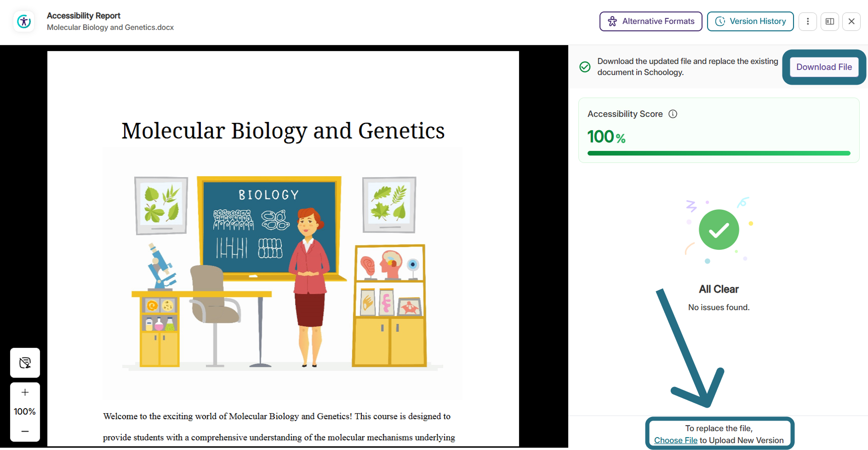Click the green check icon beside download message

click(x=585, y=67)
